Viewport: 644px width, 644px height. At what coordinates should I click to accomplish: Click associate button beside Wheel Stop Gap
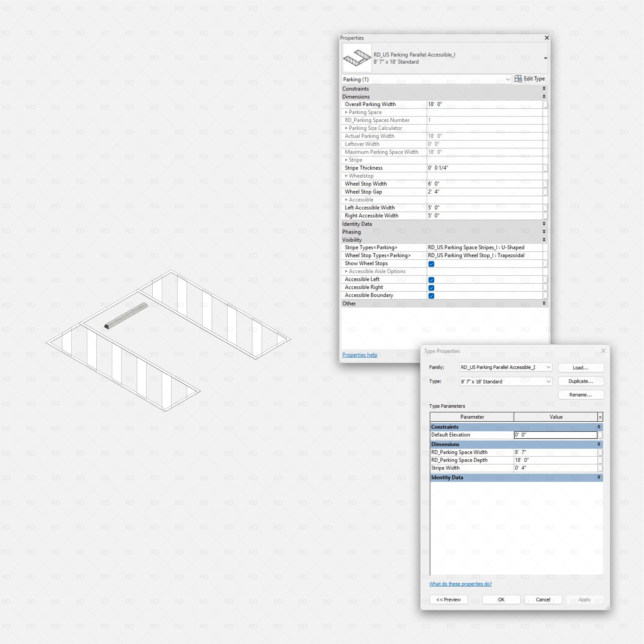click(x=545, y=192)
